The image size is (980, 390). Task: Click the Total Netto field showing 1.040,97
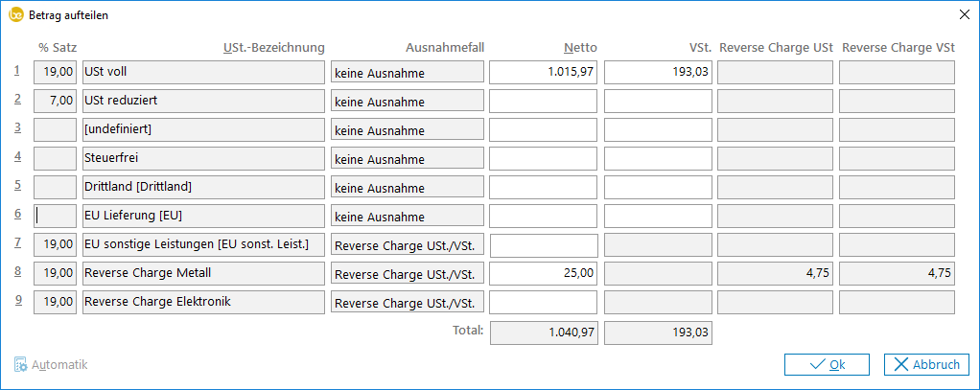(x=544, y=332)
